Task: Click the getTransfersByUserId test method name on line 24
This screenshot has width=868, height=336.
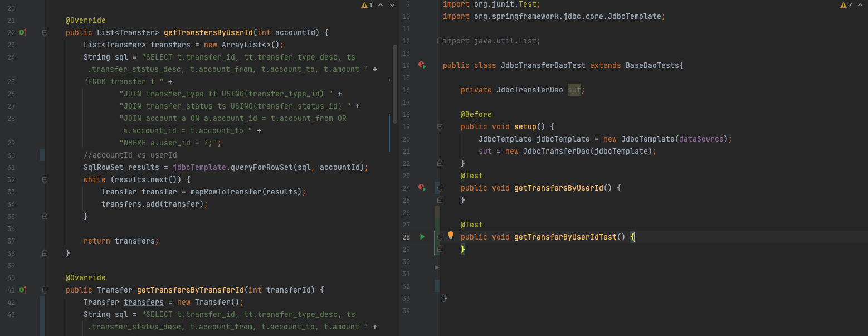Action: click(559, 188)
